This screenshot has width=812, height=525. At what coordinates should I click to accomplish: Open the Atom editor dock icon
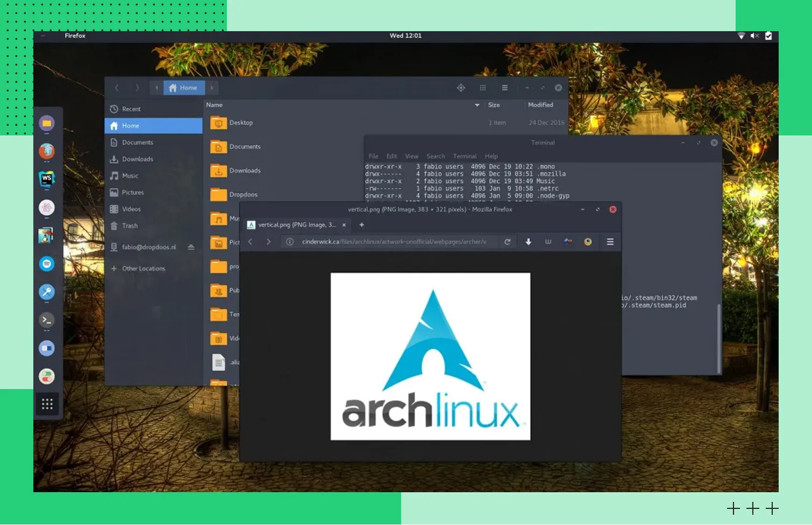(47, 207)
